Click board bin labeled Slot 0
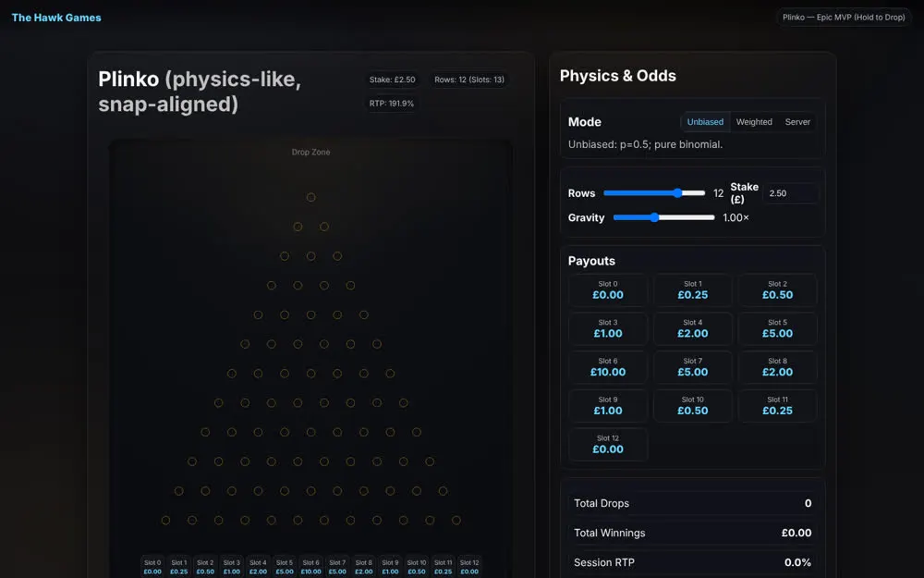Viewport: 924px width, 578px height. coord(152,567)
